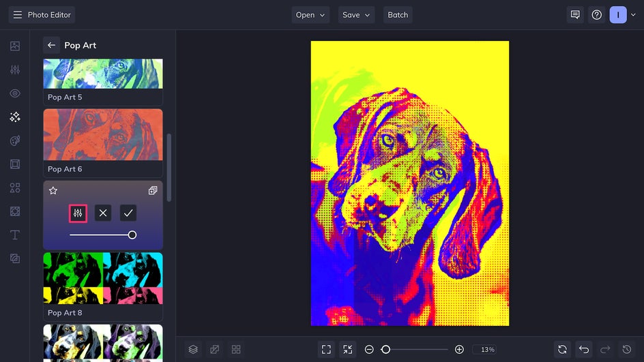Open the Image Manager sidebar tool
The height and width of the screenshot is (362, 644).
[15, 46]
